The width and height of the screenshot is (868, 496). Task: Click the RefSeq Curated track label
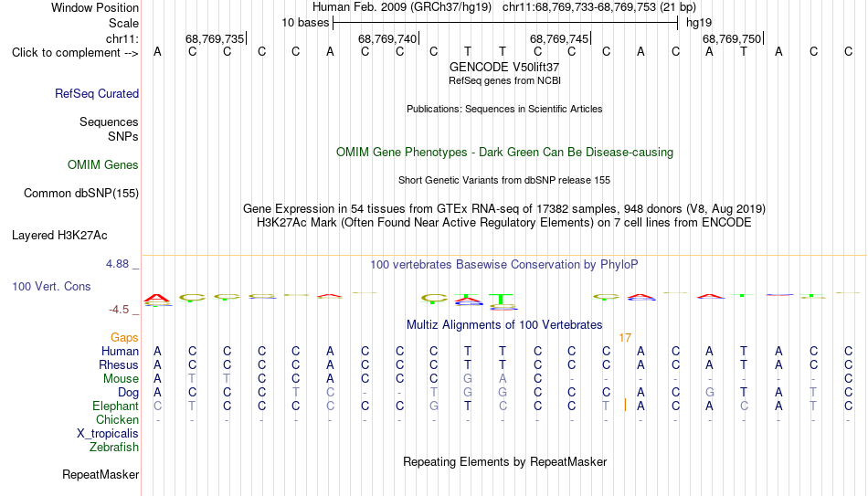pyautogui.click(x=97, y=93)
